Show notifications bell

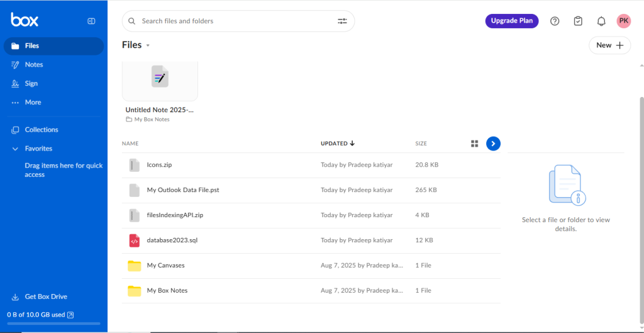(601, 21)
